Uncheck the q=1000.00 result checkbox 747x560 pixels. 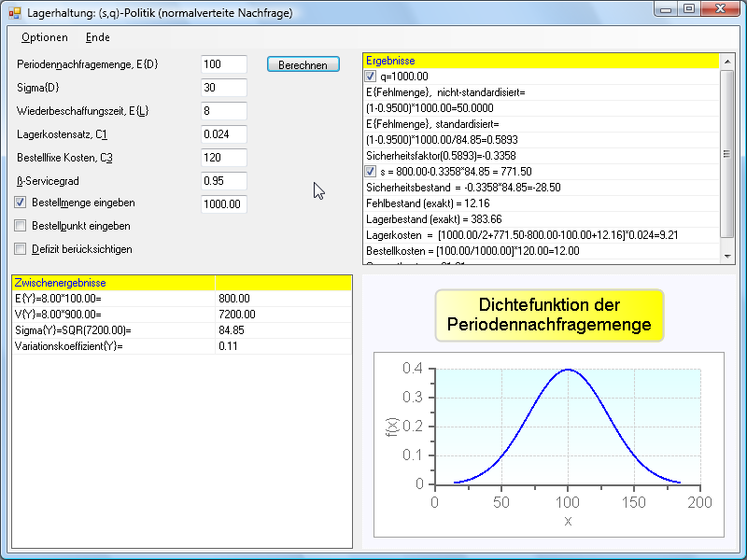tap(371, 77)
